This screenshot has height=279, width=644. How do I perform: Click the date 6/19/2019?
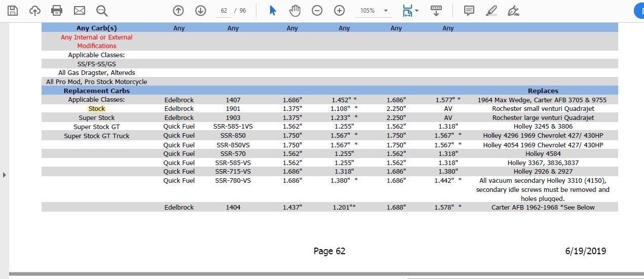[x=586, y=251]
